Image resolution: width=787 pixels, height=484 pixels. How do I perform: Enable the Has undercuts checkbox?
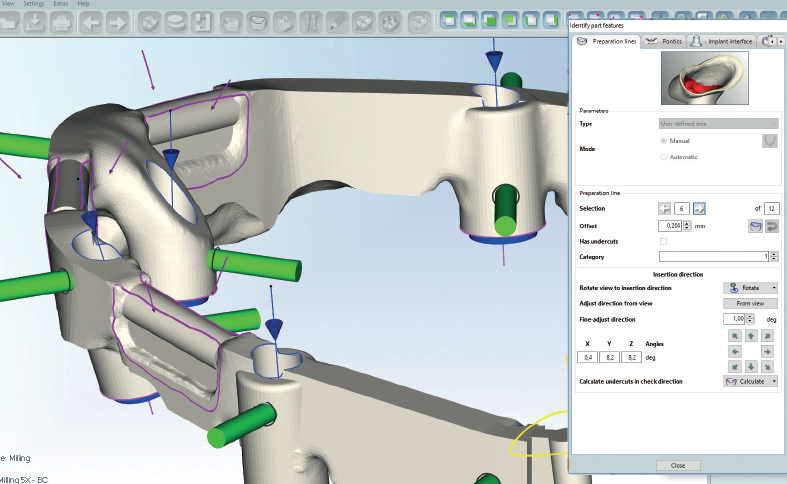pos(664,242)
